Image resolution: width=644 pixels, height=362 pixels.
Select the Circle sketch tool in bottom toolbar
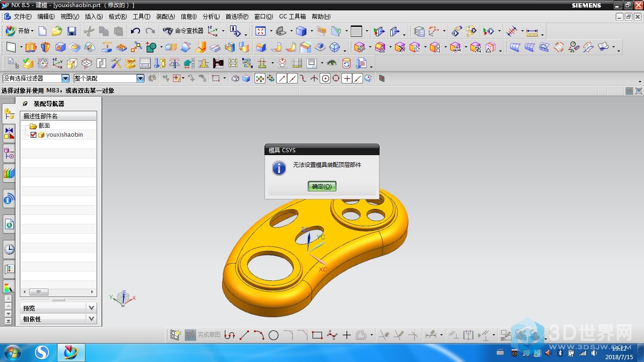pyautogui.click(x=273, y=335)
